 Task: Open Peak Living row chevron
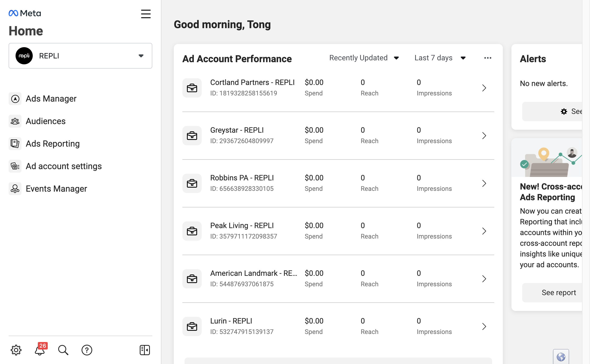click(x=484, y=231)
